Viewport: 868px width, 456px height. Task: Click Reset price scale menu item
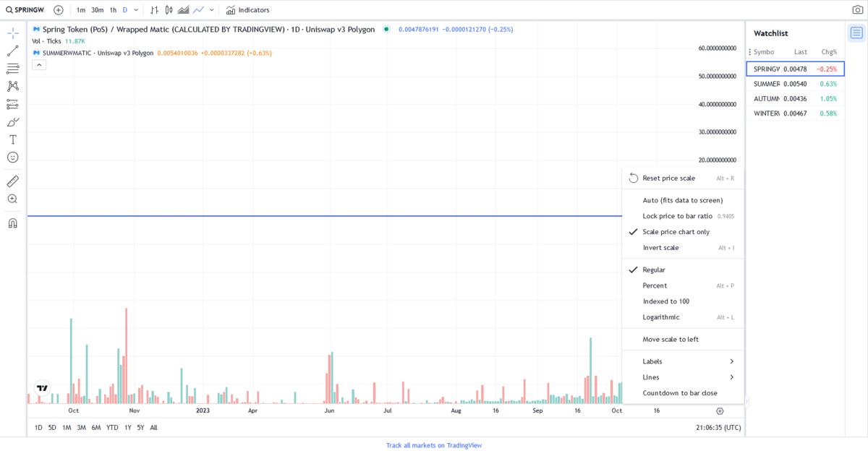coord(668,178)
